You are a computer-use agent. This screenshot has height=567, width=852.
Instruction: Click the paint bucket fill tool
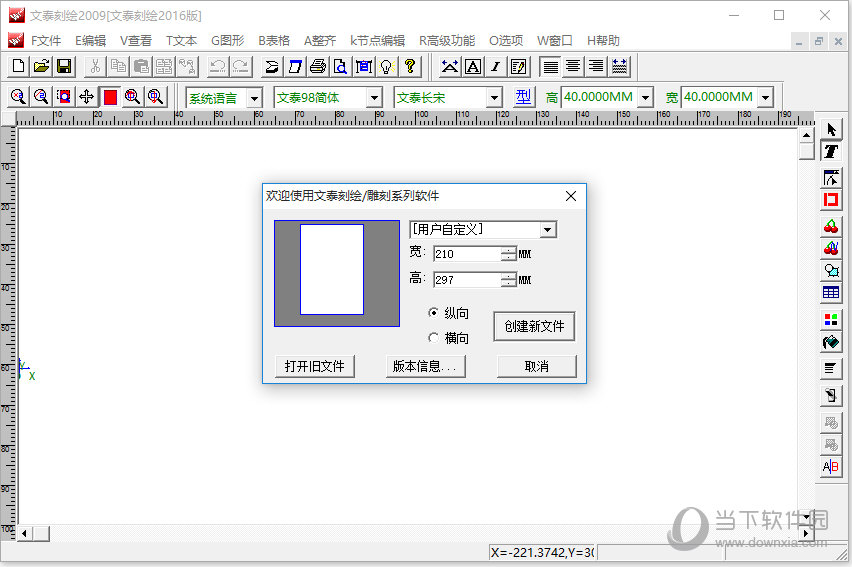pyautogui.click(x=831, y=342)
